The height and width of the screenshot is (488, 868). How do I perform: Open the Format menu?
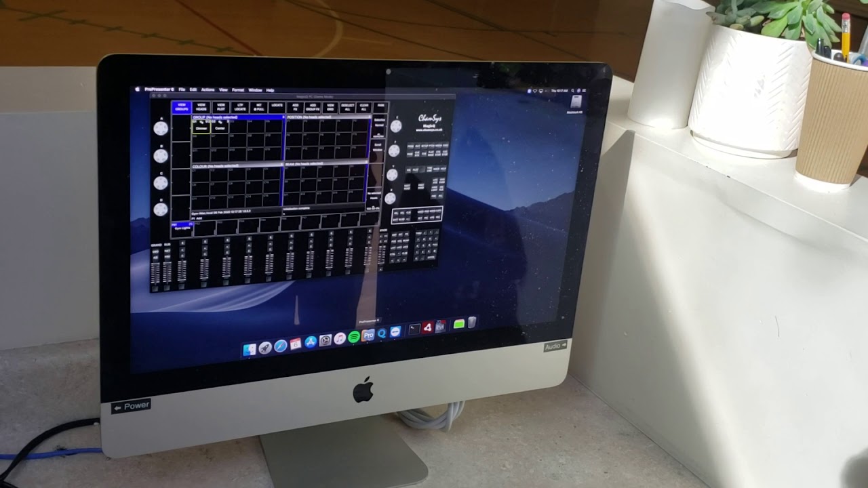point(238,89)
